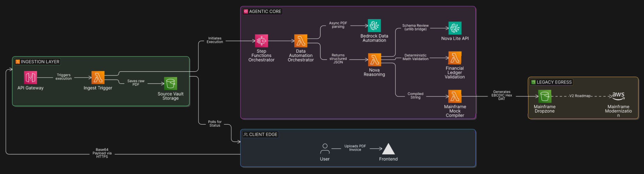The width and height of the screenshot is (644, 174).
Task: Click the 'V2 Roadmap' dashed edge label
Action: (580, 96)
